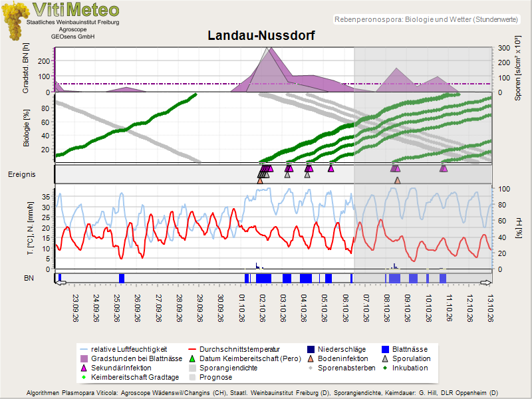Click the "rH [%]" axis label
Screen dimensions: 532x399
518,229
